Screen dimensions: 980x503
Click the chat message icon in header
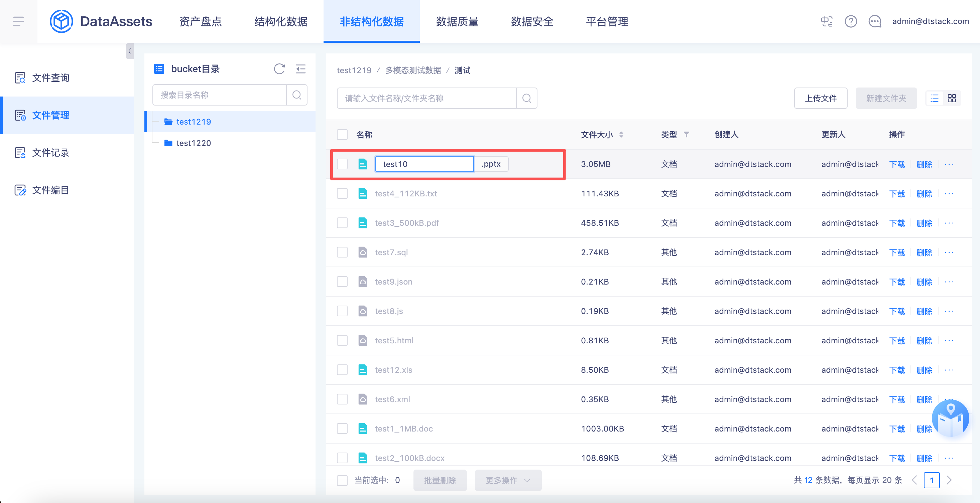(875, 21)
